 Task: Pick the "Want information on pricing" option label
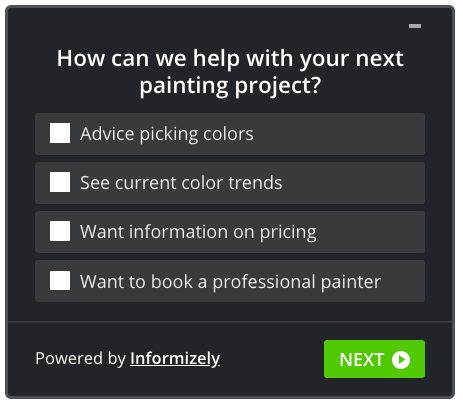click(198, 232)
